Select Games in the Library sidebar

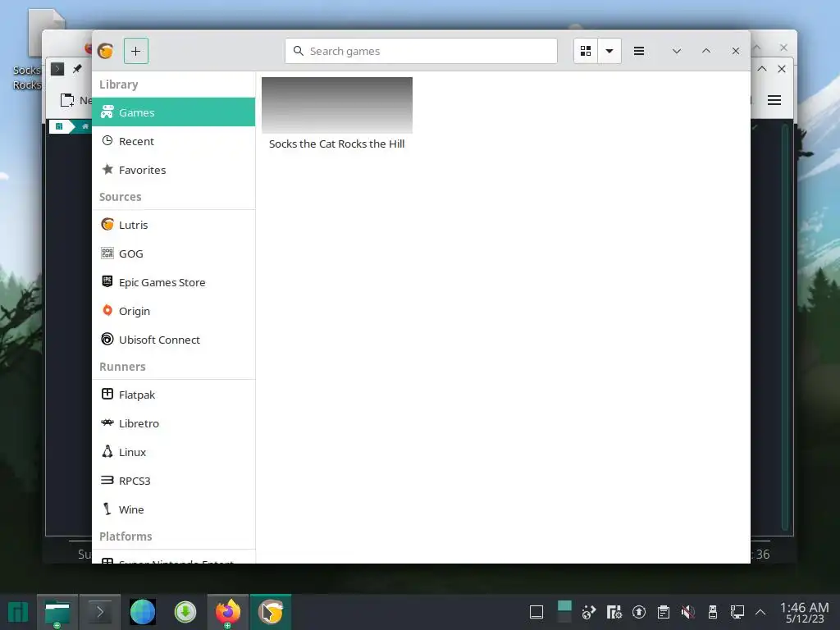click(174, 112)
